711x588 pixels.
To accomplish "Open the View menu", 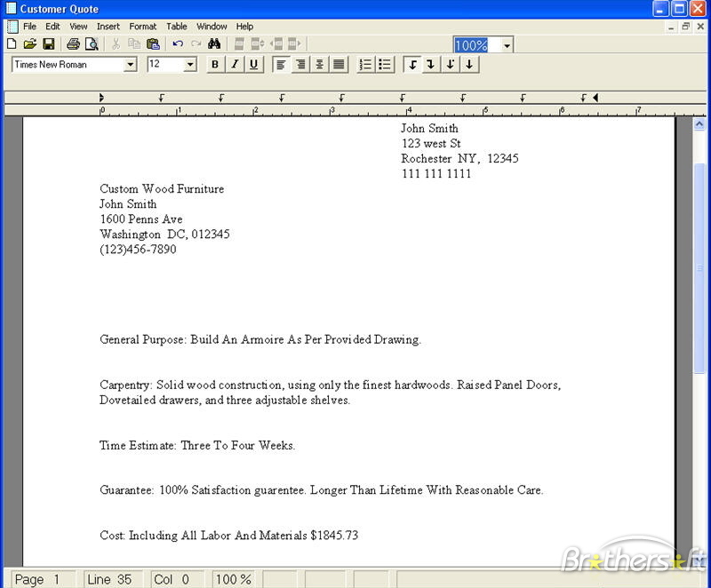I will 78,27.
